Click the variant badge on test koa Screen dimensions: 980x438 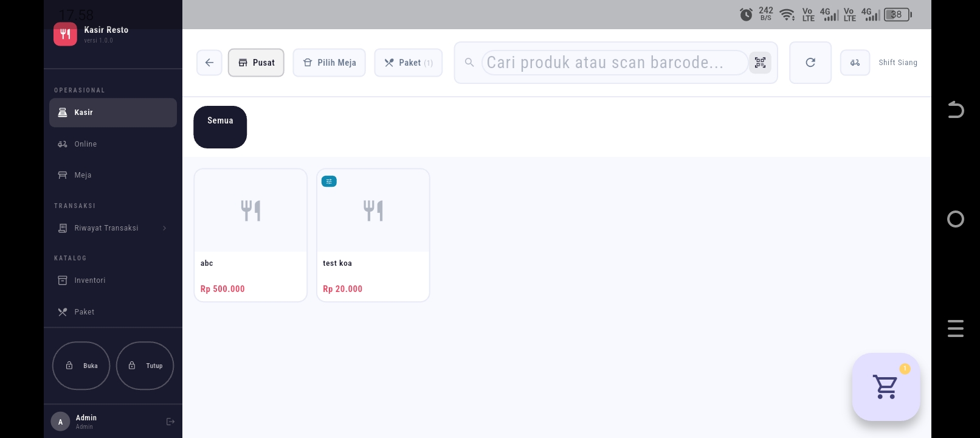tap(329, 181)
